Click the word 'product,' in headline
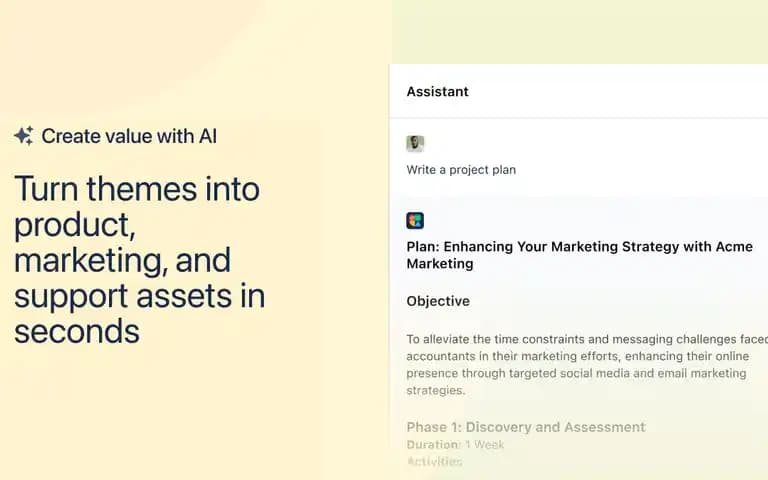 [x=74, y=225]
